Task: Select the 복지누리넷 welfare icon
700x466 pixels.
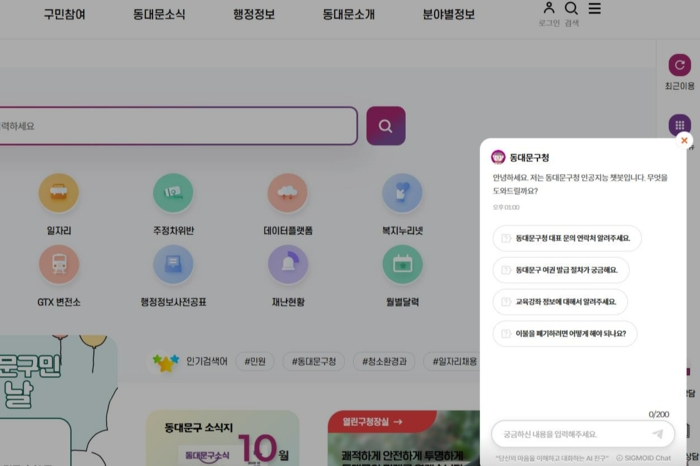Action: [402, 193]
